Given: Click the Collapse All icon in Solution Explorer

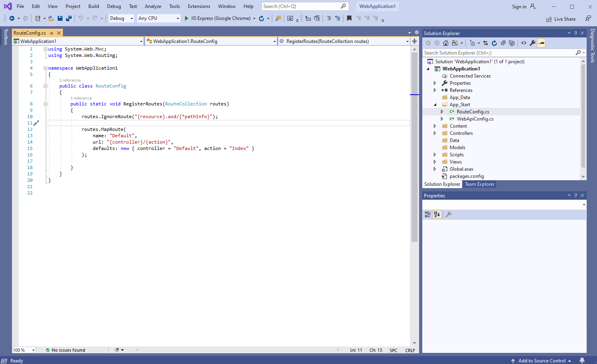Looking at the screenshot, I should pos(503,43).
